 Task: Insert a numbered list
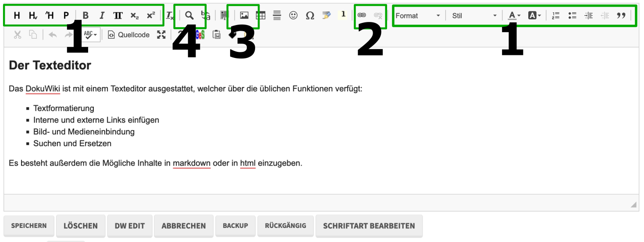tap(556, 15)
